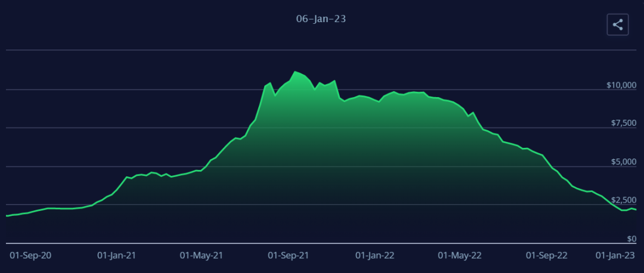Select the 01-Jan-23 x-axis date label
The image size is (644, 273).
[617, 255]
